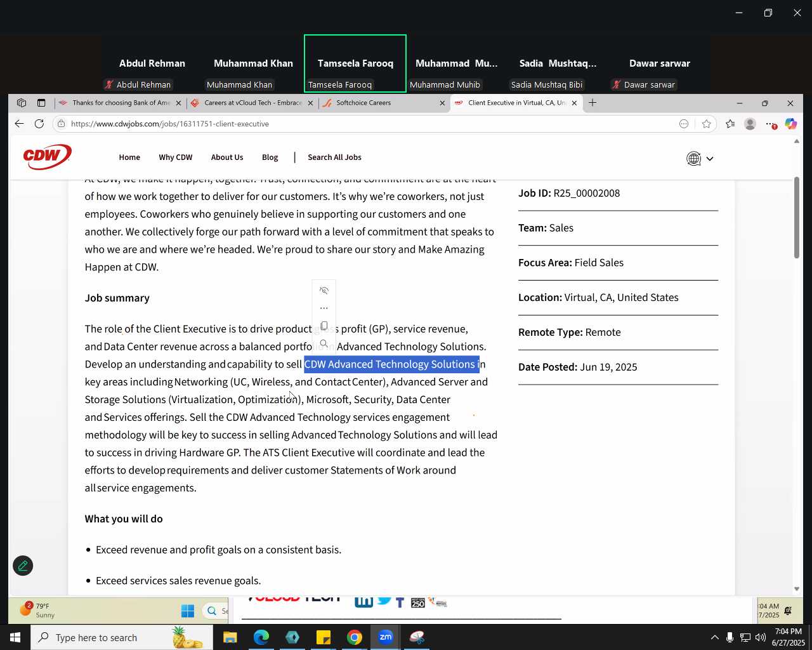Open the Copilot sidebar icon
The width and height of the screenshot is (812, 650).
coord(790,124)
